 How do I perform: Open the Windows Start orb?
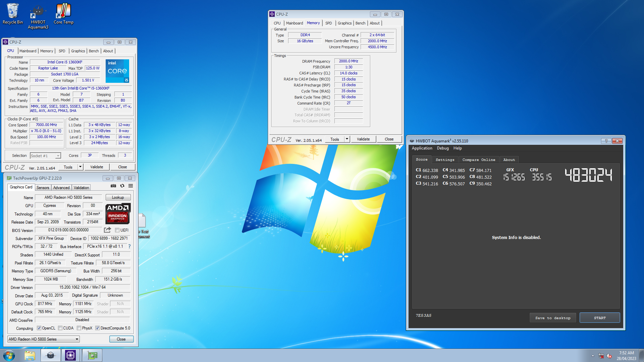pos(9,355)
